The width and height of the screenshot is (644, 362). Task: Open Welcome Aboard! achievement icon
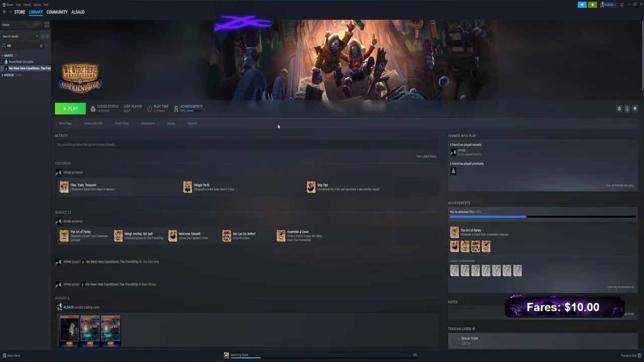tap(173, 236)
